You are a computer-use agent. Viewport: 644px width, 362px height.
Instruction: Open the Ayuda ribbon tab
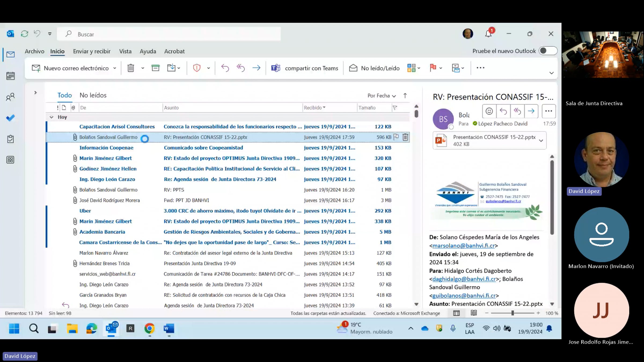[148, 51]
